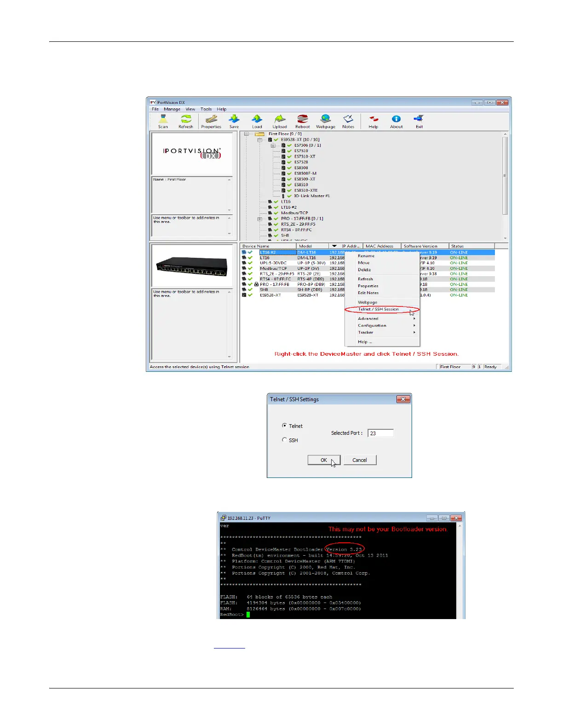Click the Upload firmware toolbar icon
Image resolution: width=563 pixels, height=728 pixels.
(280, 121)
